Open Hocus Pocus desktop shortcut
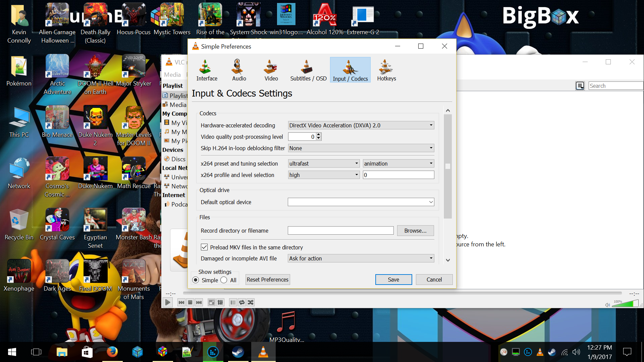Viewport: 644px width, 362px height. click(x=133, y=19)
